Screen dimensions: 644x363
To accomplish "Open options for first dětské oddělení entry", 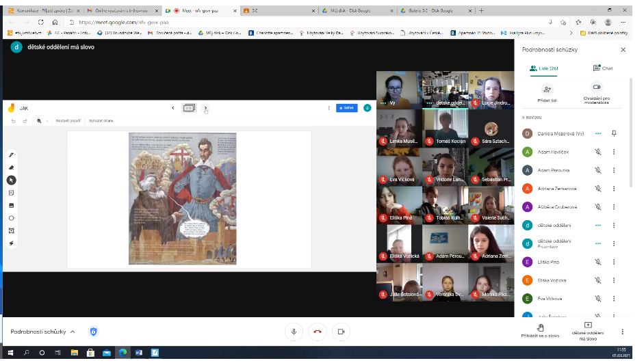I will click(x=614, y=225).
